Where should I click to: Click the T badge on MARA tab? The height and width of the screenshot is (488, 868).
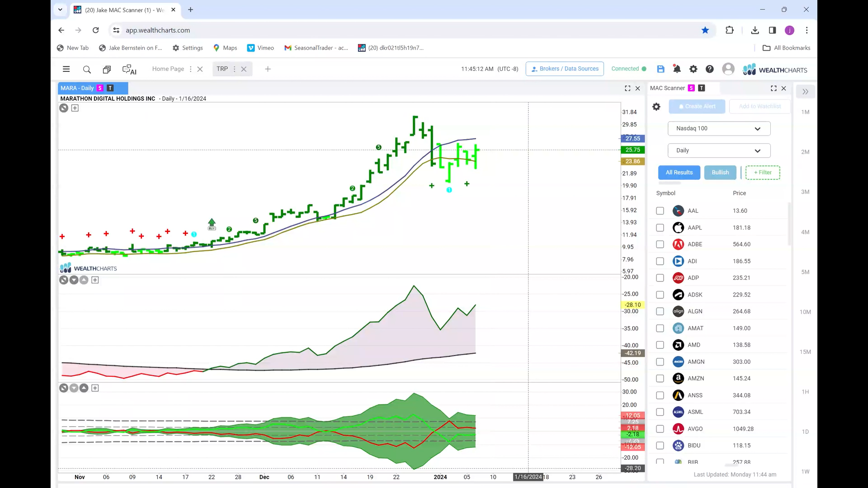pyautogui.click(x=110, y=88)
